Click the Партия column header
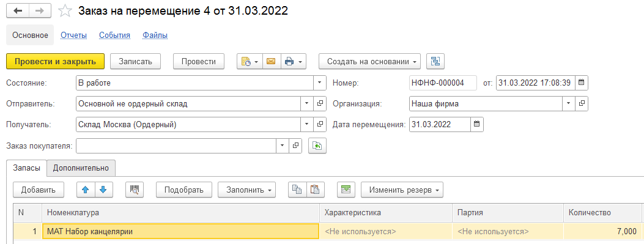The image size is (644, 244). tap(508, 213)
